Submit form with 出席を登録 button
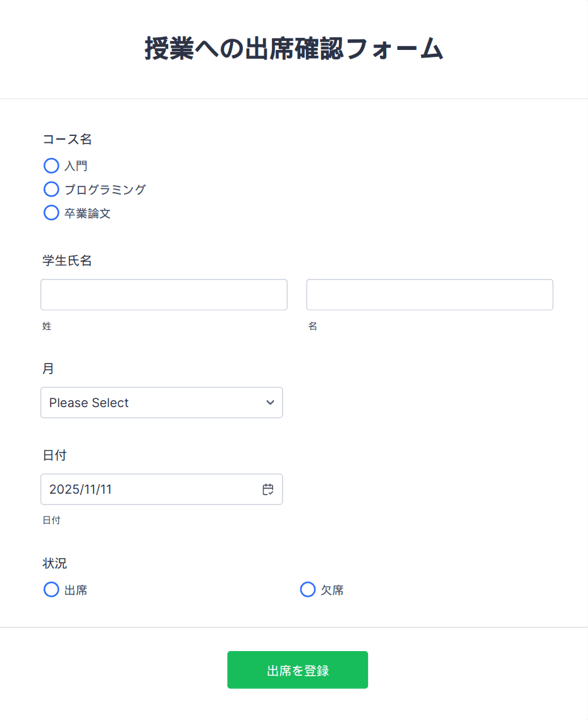 pos(298,670)
